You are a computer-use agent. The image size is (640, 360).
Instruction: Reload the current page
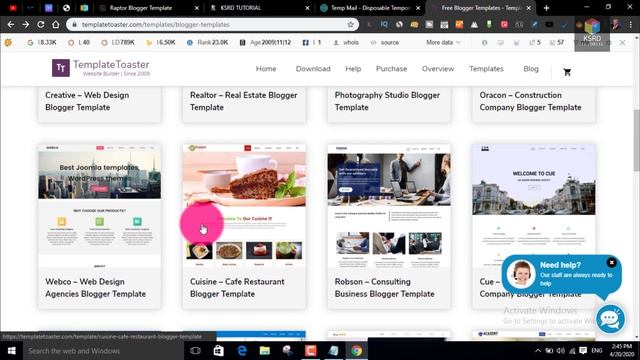click(x=41, y=24)
